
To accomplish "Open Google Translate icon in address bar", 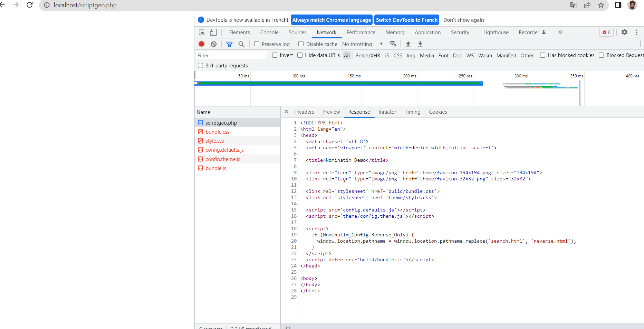I will [x=573, y=5].
